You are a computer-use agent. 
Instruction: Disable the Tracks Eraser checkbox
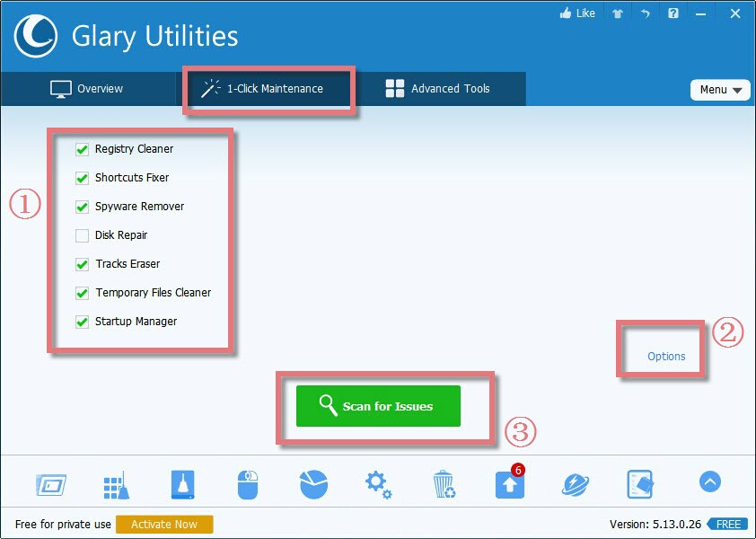(x=82, y=264)
